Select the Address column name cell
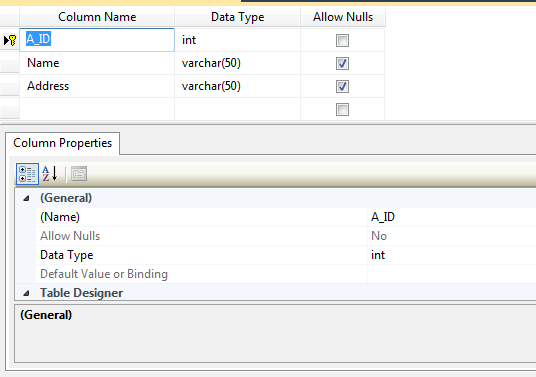 pyautogui.click(x=97, y=86)
